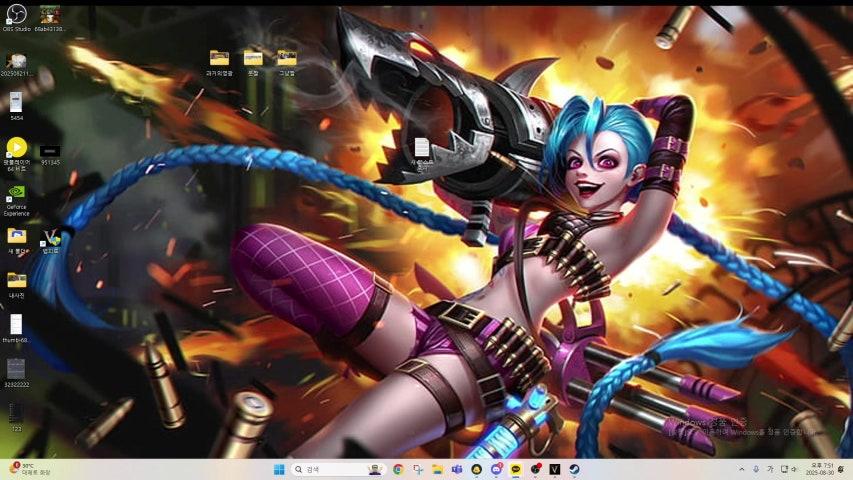Viewport: 853px width, 480px height.
Task: Open the notification icon beside the clock
Action: (842, 469)
